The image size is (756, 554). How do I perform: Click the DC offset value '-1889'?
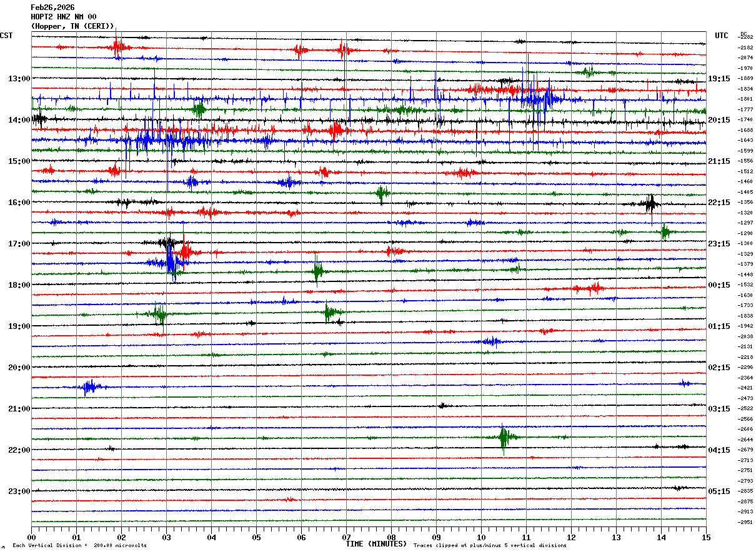click(746, 78)
